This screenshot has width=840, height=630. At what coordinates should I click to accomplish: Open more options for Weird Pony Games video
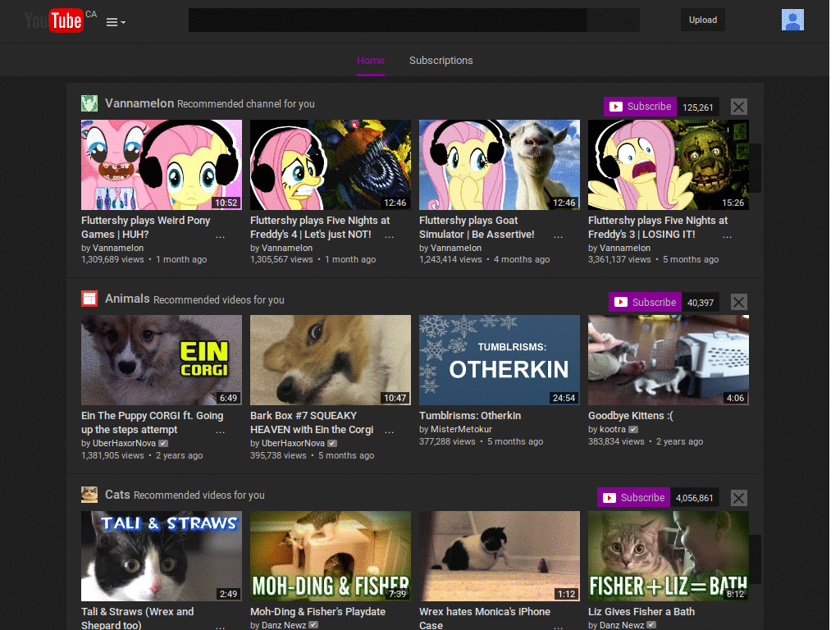(x=220, y=235)
